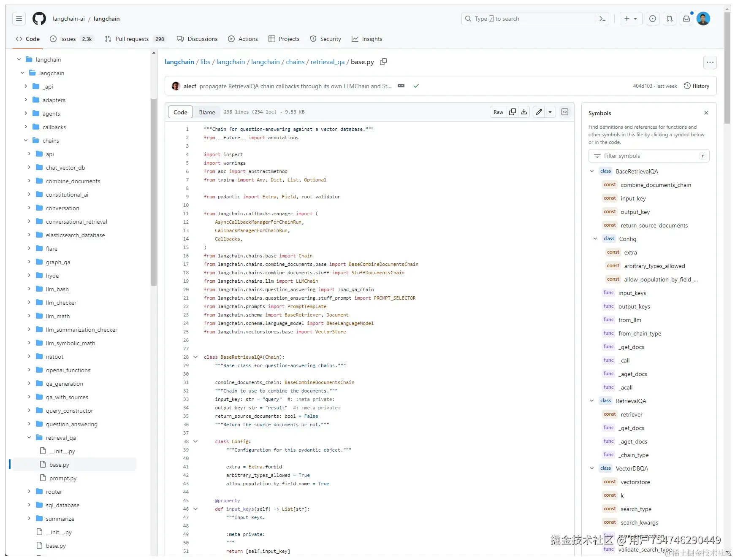
Task: Open the user avatar menu
Action: [703, 19]
